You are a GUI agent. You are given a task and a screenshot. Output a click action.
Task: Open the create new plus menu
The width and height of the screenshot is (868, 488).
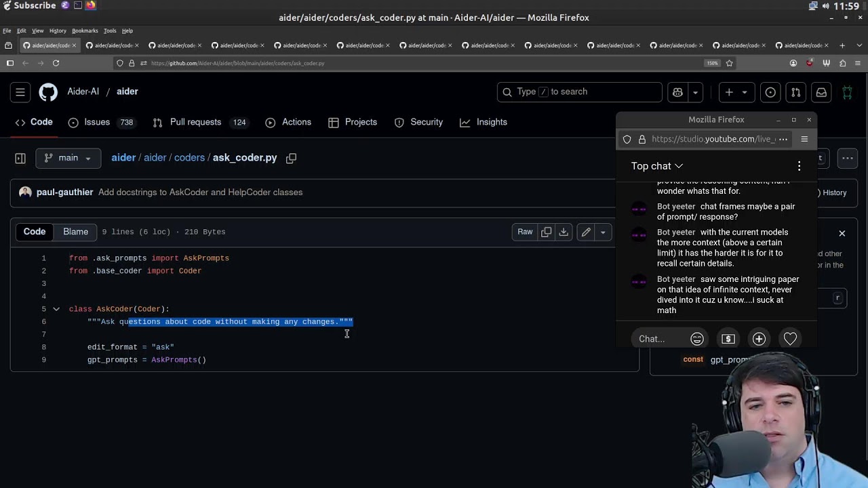(x=736, y=92)
